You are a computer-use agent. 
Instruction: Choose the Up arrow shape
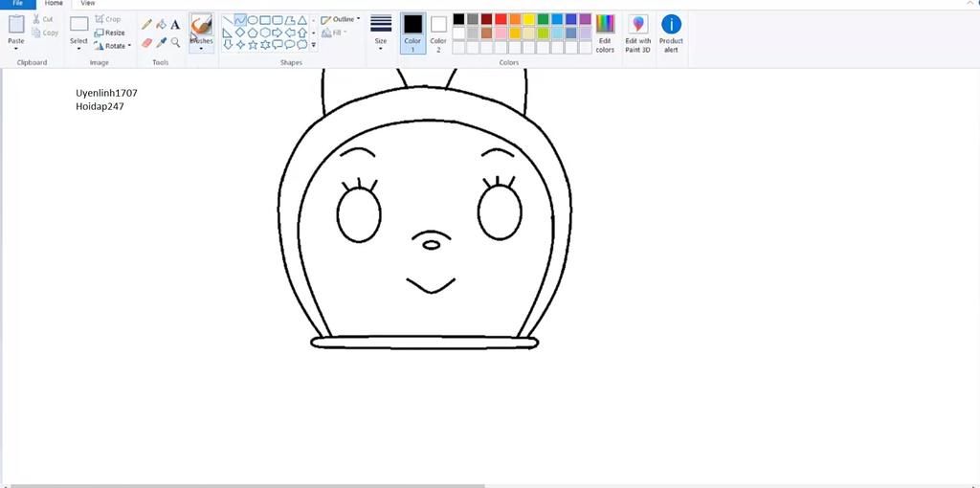click(302, 33)
